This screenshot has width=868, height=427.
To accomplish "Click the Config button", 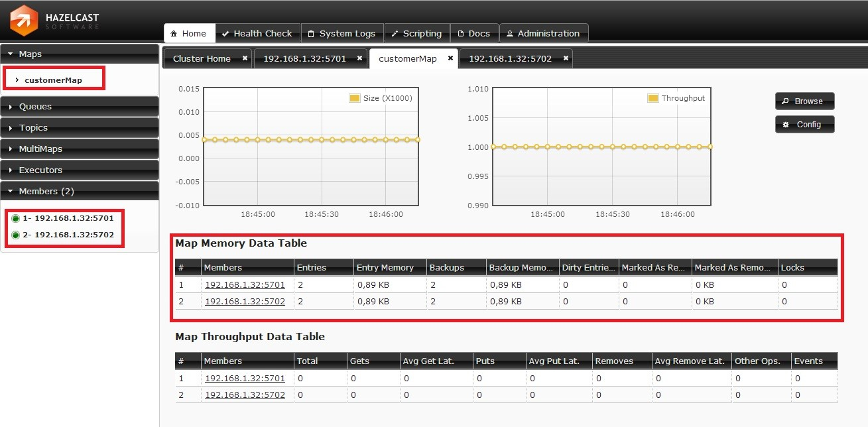I will coord(804,125).
